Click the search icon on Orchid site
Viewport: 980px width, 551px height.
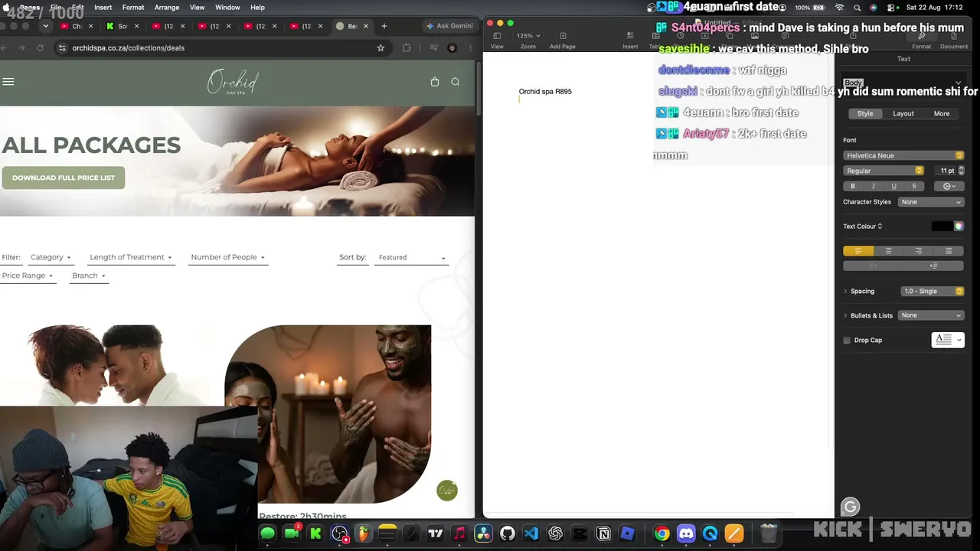(x=456, y=82)
